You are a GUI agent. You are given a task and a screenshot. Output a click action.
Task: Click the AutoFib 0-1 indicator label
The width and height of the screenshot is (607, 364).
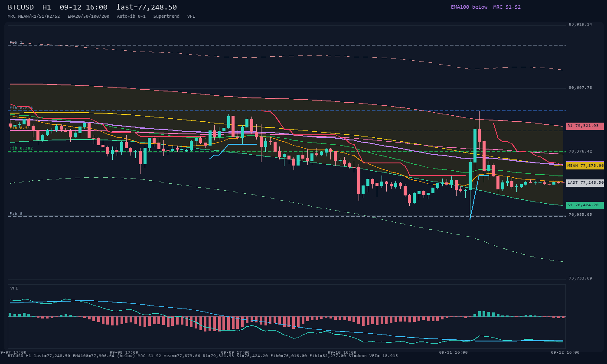click(x=131, y=16)
